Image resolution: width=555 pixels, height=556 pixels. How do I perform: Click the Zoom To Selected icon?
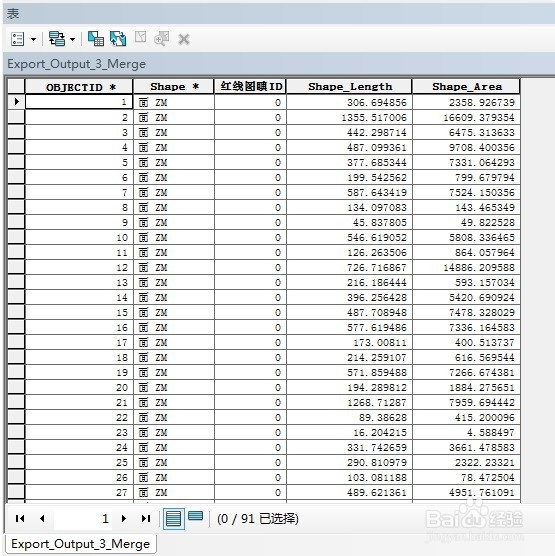(x=162, y=38)
